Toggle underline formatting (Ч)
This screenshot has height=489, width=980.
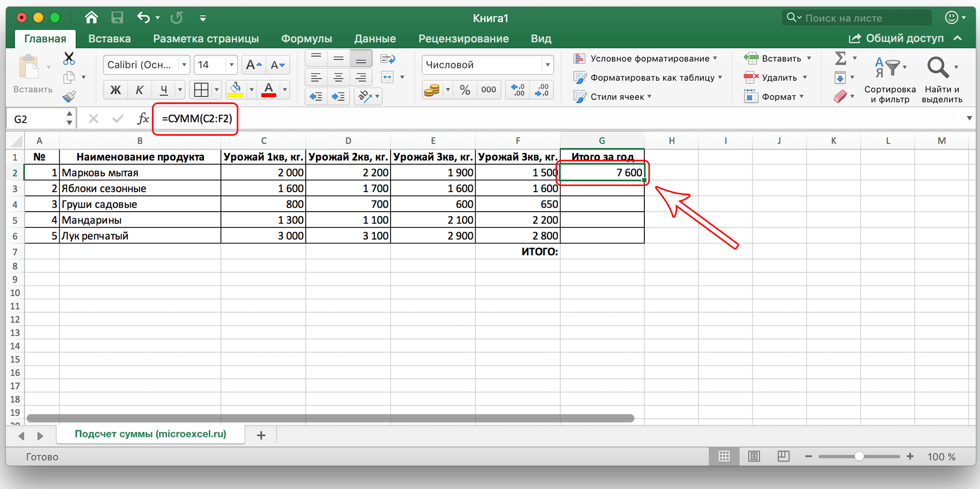(x=164, y=90)
